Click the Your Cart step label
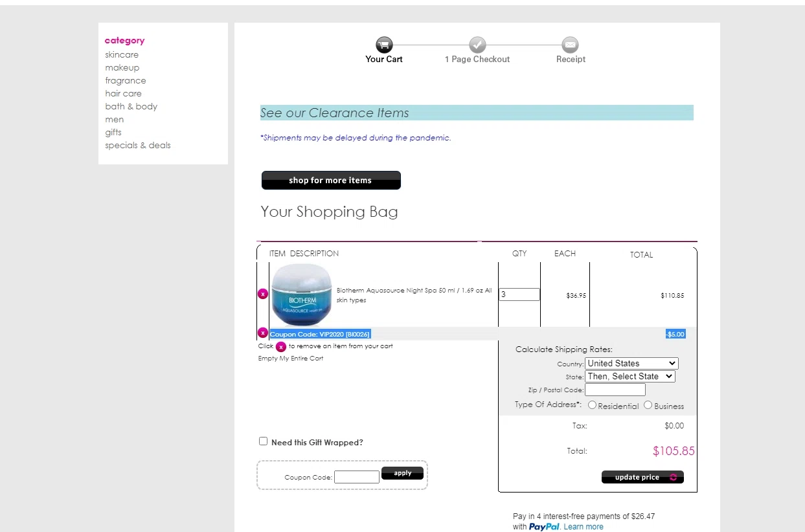The image size is (805, 532). point(384,59)
